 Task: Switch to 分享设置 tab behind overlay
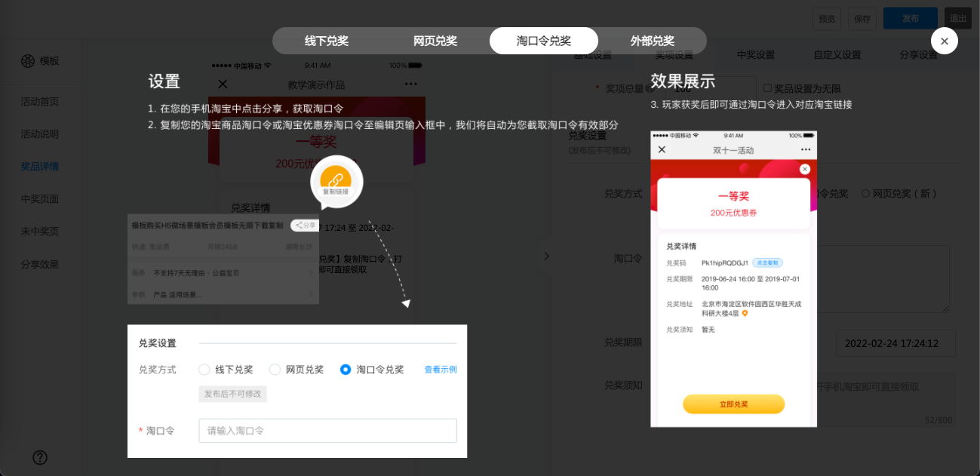pyautogui.click(x=919, y=55)
